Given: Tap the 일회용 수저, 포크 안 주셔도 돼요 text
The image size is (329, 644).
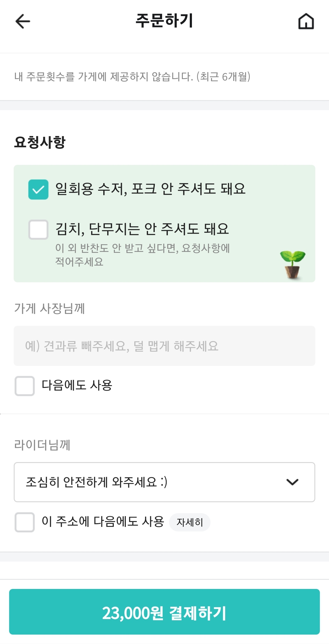Looking at the screenshot, I should pyautogui.click(x=150, y=189).
